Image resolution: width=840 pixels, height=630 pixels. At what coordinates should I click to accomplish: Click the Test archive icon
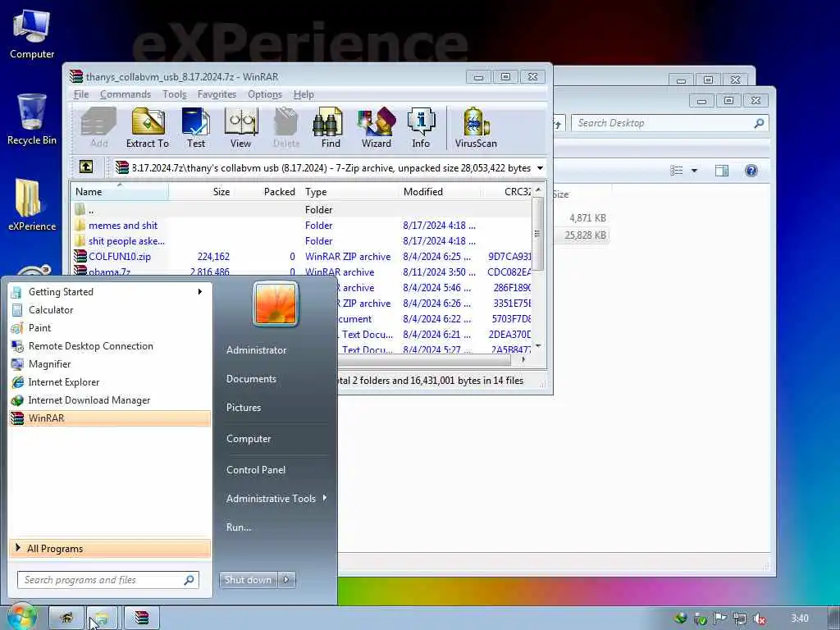click(x=195, y=127)
